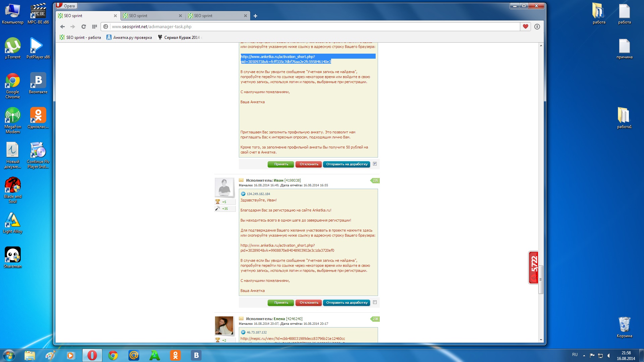Launch Odnoklassniki from the taskbar
Viewport: 644px width, 362px height.
pyautogui.click(x=175, y=355)
